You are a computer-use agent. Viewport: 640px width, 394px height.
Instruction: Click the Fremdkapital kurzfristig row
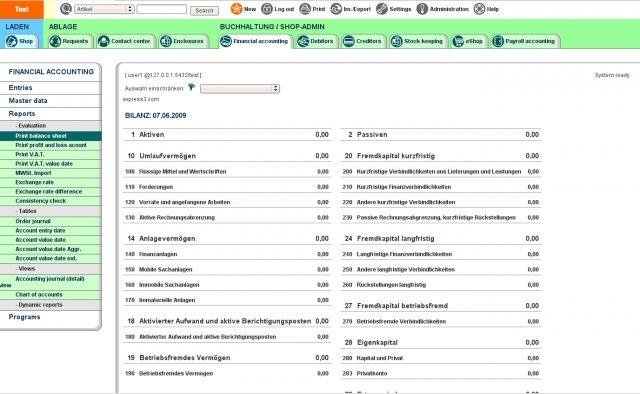[441, 156]
